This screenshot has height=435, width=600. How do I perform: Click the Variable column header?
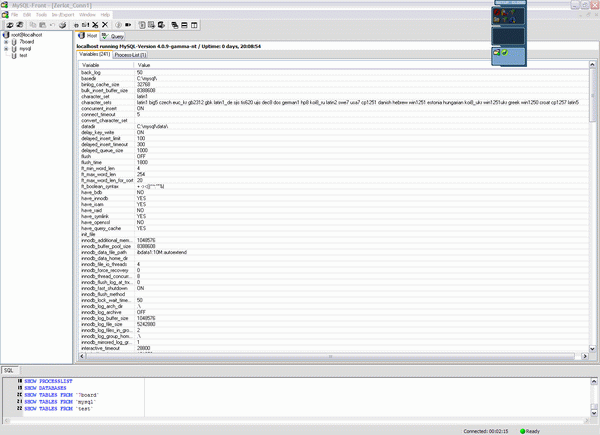click(x=106, y=65)
